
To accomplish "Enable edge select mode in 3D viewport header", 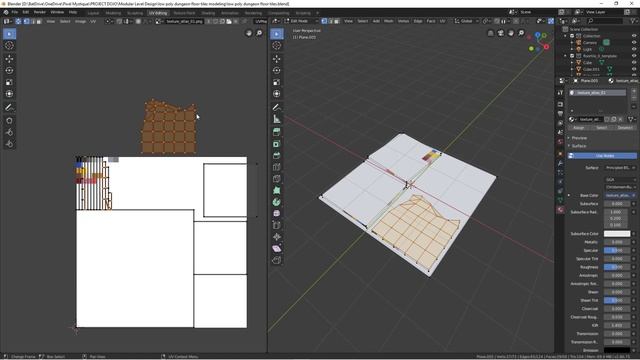I will 330,21.
